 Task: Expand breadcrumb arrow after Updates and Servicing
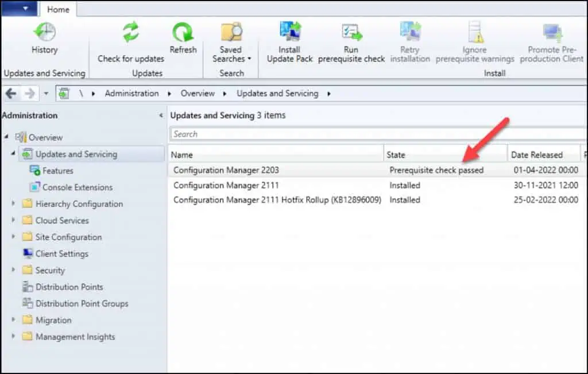[x=329, y=94]
